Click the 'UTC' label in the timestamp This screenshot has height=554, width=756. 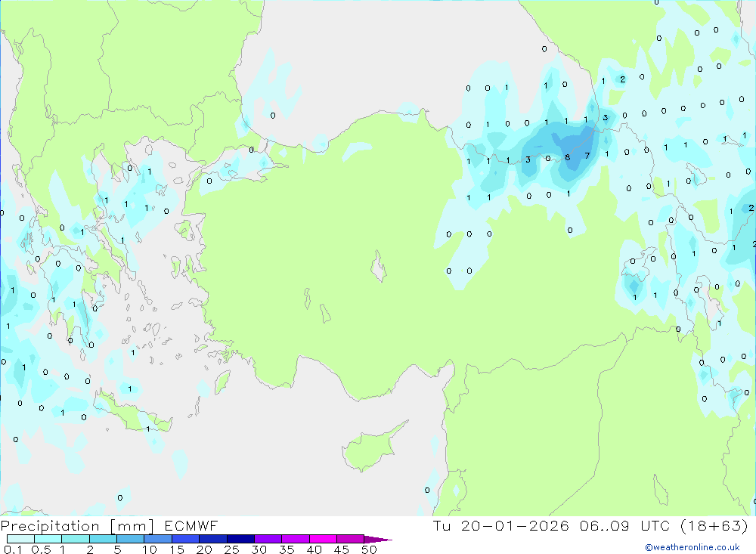point(655,526)
